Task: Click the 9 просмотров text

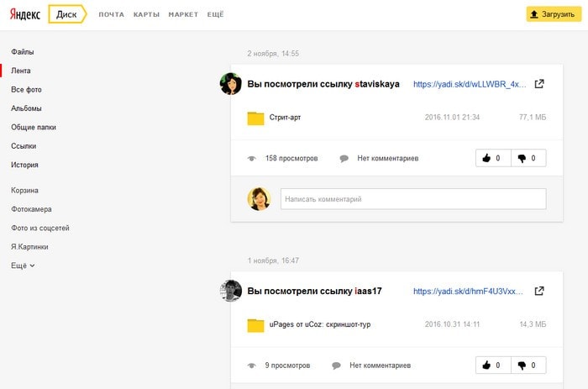Action: [287, 365]
